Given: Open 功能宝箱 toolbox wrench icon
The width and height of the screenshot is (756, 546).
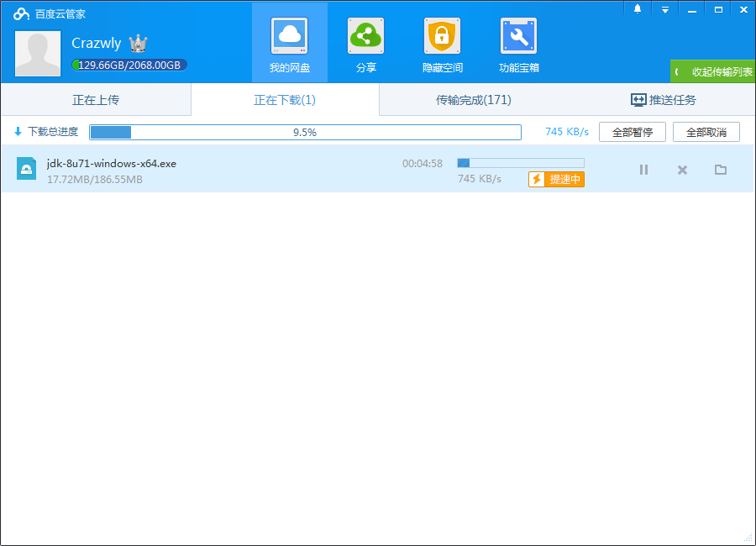Looking at the screenshot, I should 518,37.
